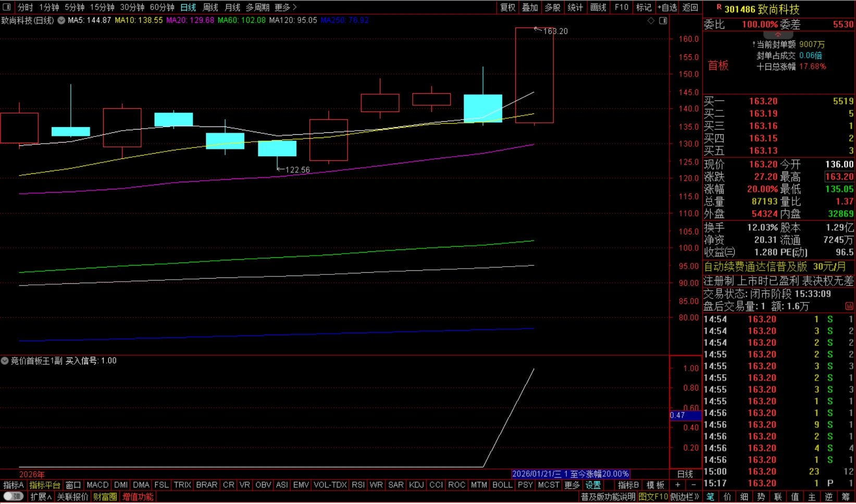The height and width of the screenshot is (504, 856).
Task: Click the 多股 multi-stock button
Action: 552,7
